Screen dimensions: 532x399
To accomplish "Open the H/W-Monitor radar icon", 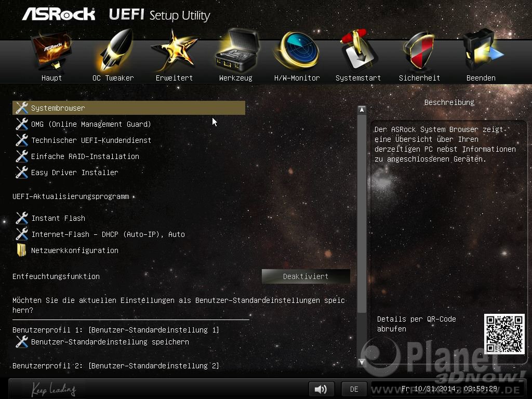I will point(297,51).
